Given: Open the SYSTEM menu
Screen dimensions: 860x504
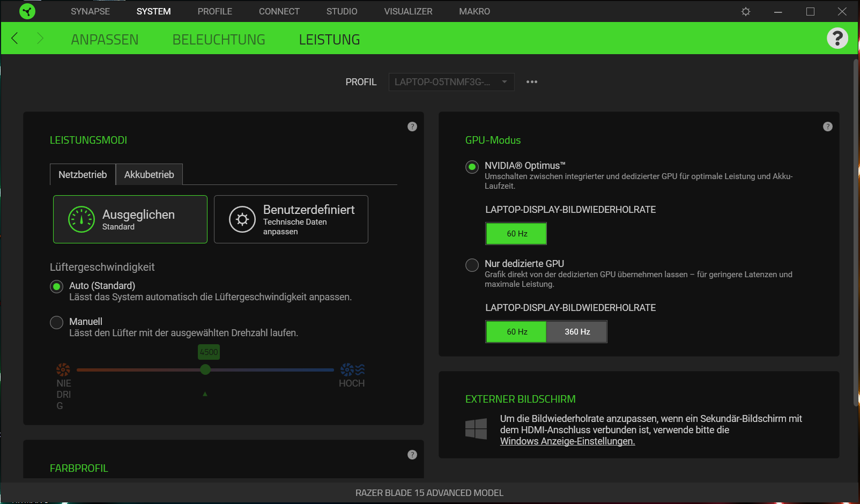Looking at the screenshot, I should coord(153,11).
